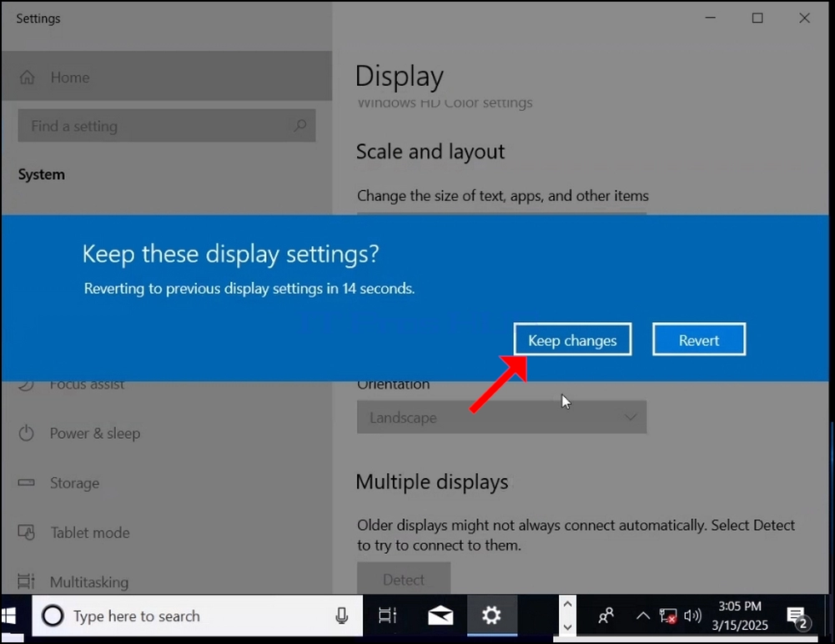The height and width of the screenshot is (644, 835).
Task: Open the Home page in Settings sidebar
Action: [x=167, y=76]
